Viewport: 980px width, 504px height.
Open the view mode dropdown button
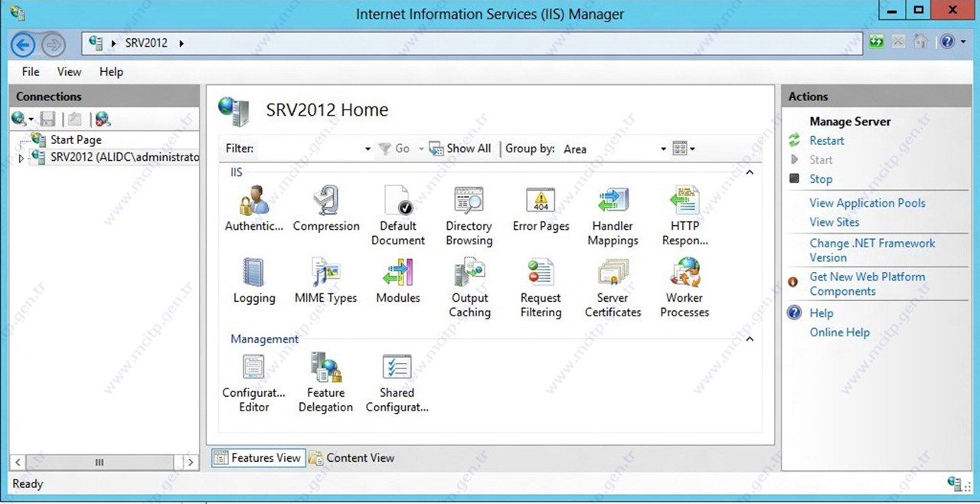coord(684,149)
